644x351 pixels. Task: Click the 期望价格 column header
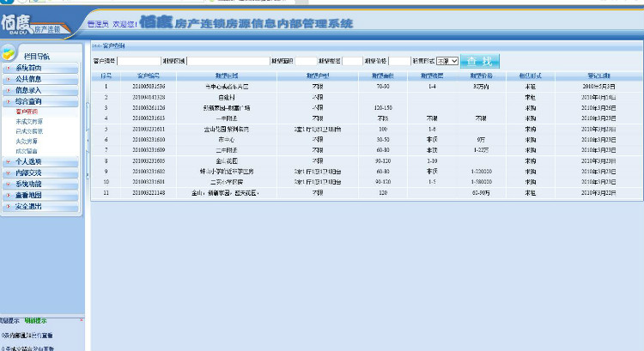(481, 76)
